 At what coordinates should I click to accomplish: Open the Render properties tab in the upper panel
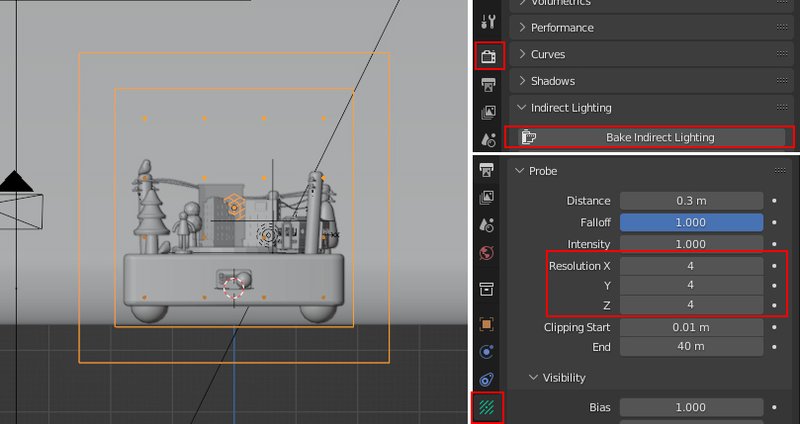(488, 56)
